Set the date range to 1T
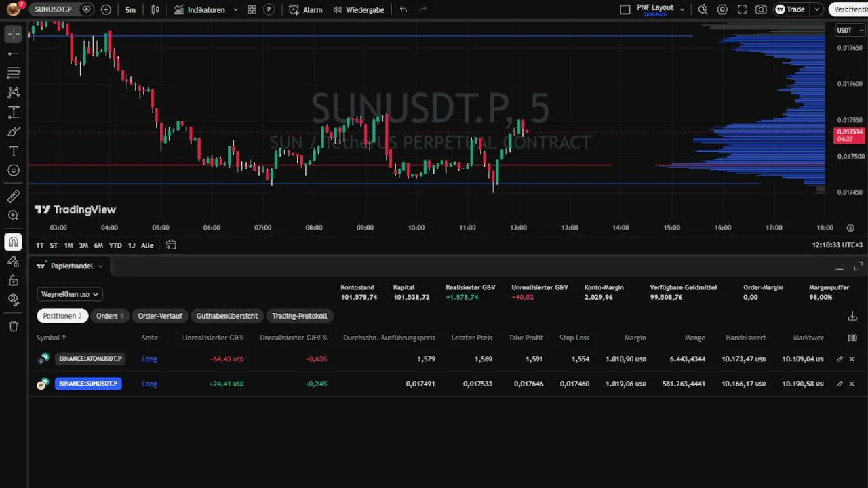868x488 pixels. (40, 245)
